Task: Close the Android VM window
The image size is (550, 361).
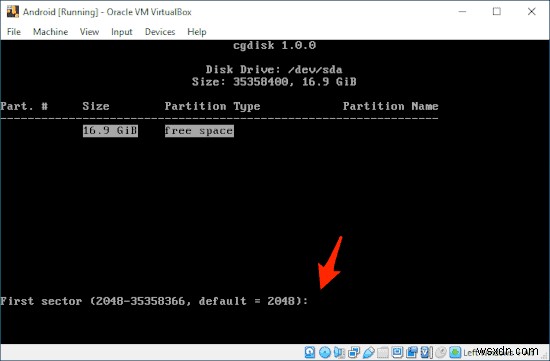Action: tap(531, 12)
